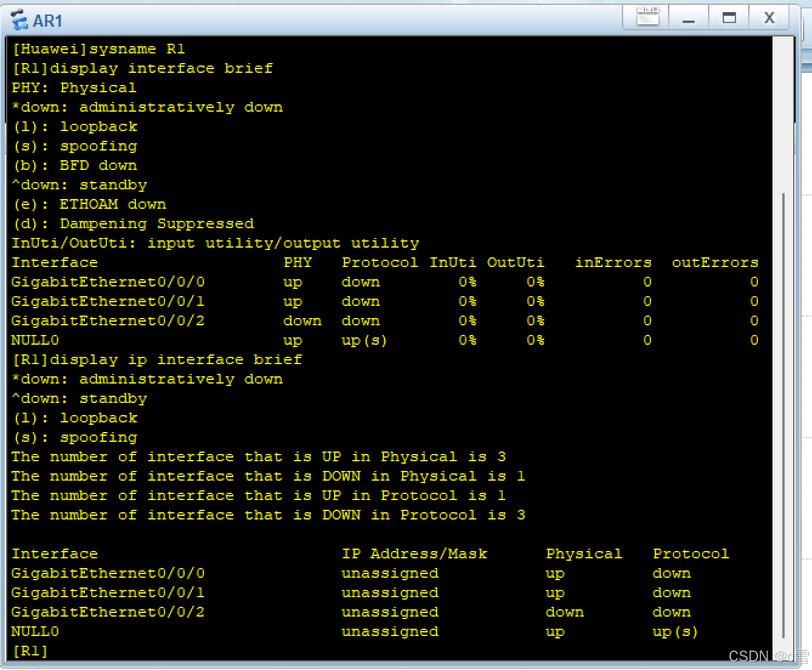Click the 'up(s)' protocol value in first table
Image resolution: width=812 pixels, height=670 pixels.
[364, 340]
